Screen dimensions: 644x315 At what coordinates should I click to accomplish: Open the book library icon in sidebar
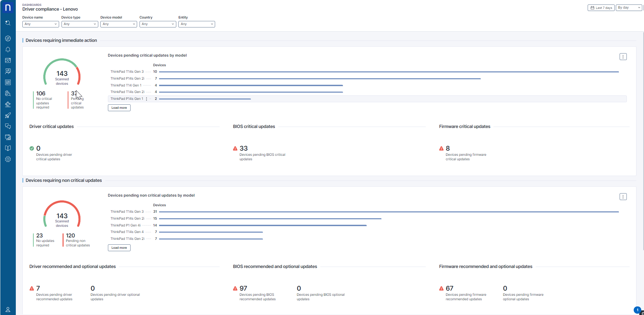[8, 148]
